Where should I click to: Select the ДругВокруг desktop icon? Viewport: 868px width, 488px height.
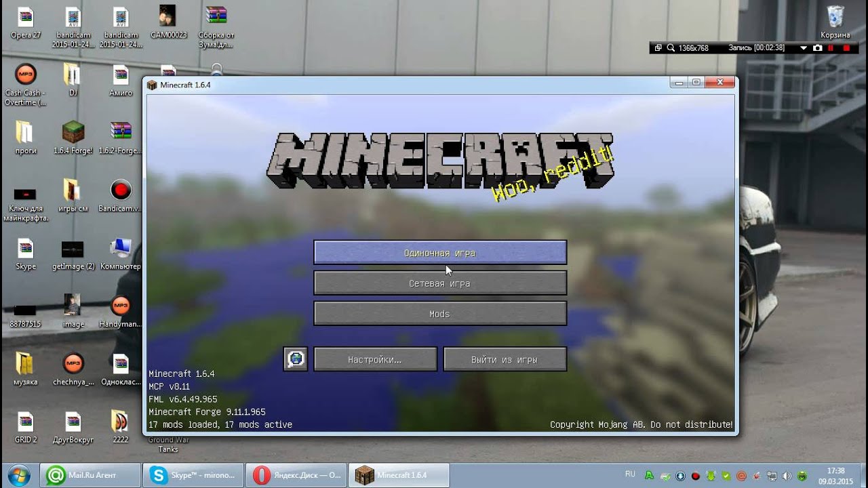click(x=73, y=427)
